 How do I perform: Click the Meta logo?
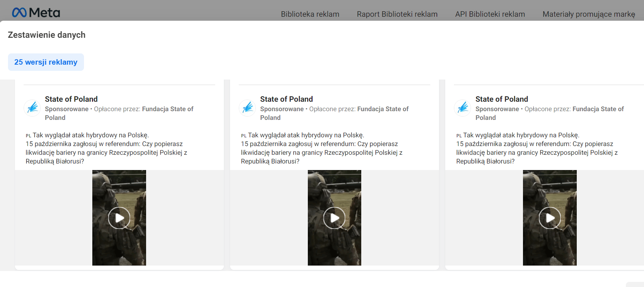pos(36,13)
